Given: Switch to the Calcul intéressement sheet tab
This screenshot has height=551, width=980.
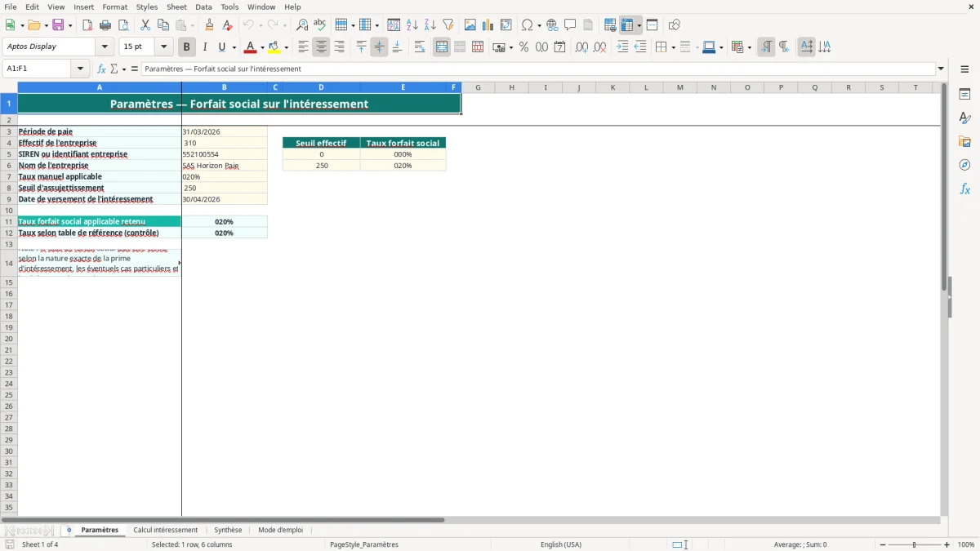Looking at the screenshot, I should click(x=166, y=530).
